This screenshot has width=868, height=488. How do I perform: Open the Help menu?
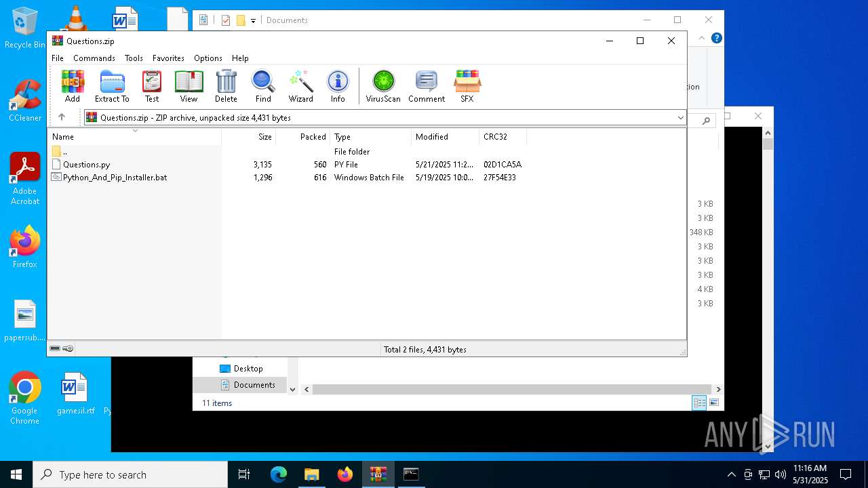click(240, 58)
